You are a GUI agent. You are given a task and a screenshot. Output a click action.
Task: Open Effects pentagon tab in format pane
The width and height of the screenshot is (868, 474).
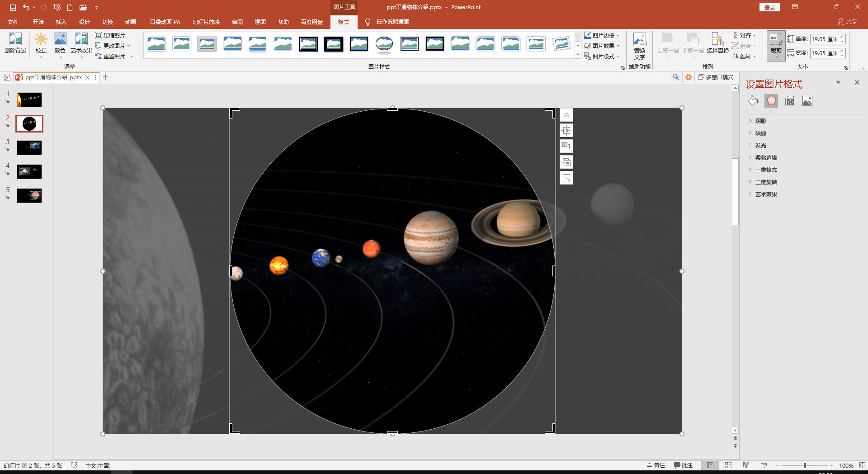pyautogui.click(x=771, y=101)
